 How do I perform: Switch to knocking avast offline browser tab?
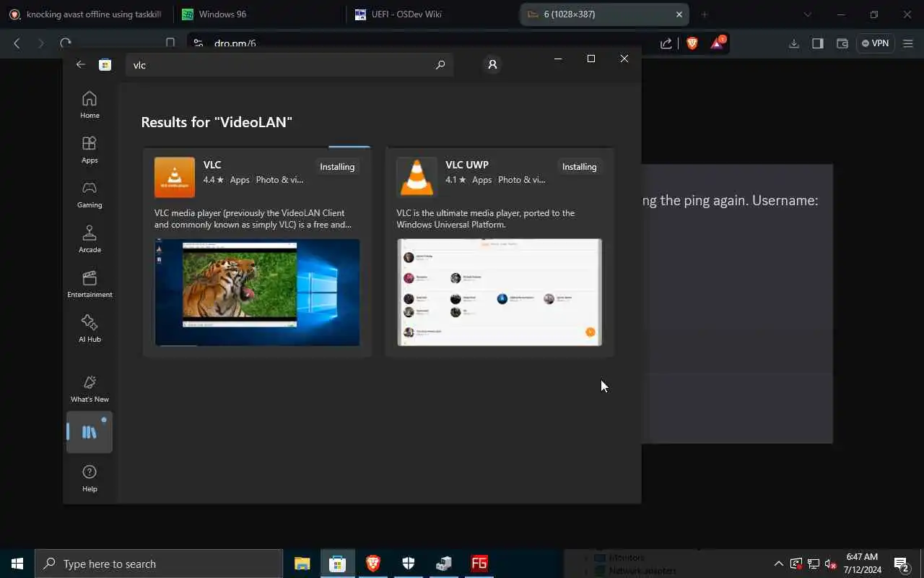click(x=87, y=14)
